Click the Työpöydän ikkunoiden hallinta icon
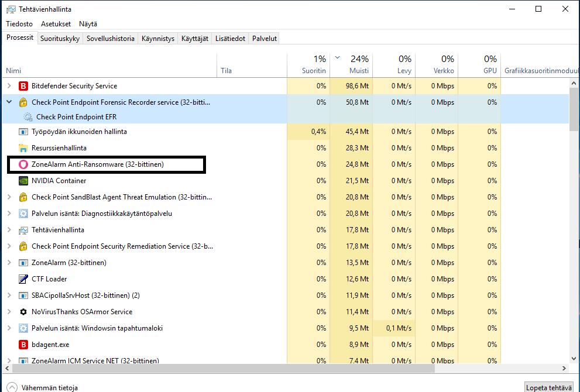Image resolution: width=580 pixels, height=392 pixels. pos(23,132)
